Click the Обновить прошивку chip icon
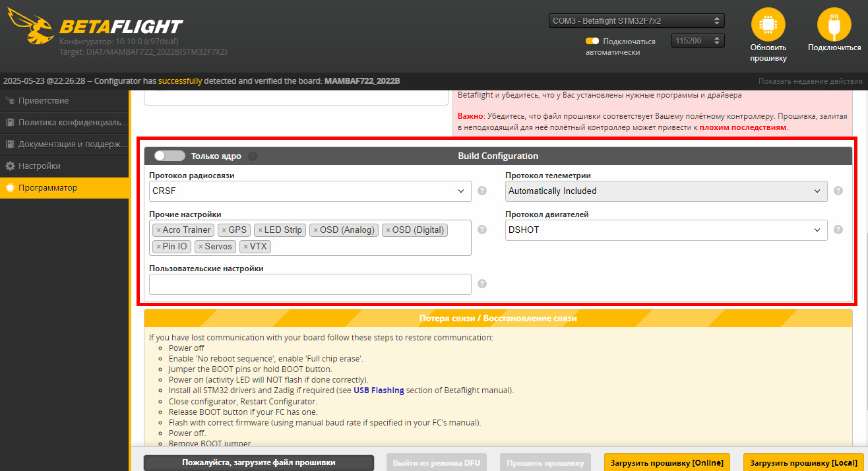Image resolution: width=868 pixels, height=471 pixels. tap(768, 25)
